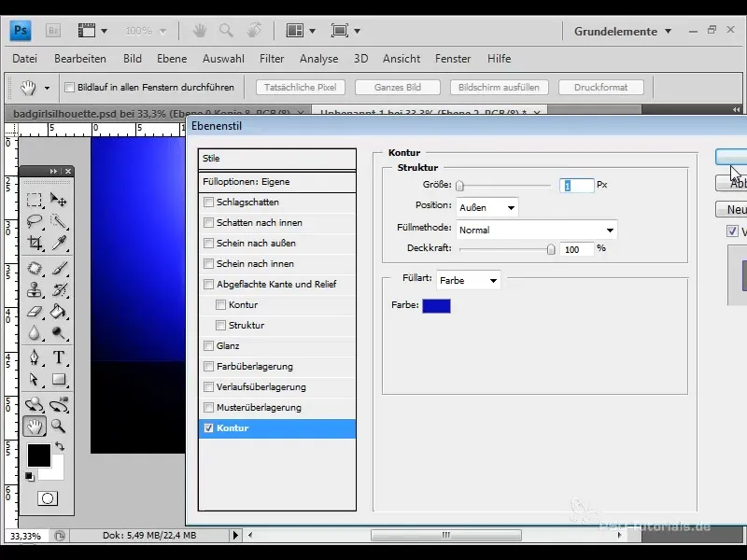Uncheck the highlighted Kontur checkbox
The height and width of the screenshot is (560, 747).
pos(208,428)
